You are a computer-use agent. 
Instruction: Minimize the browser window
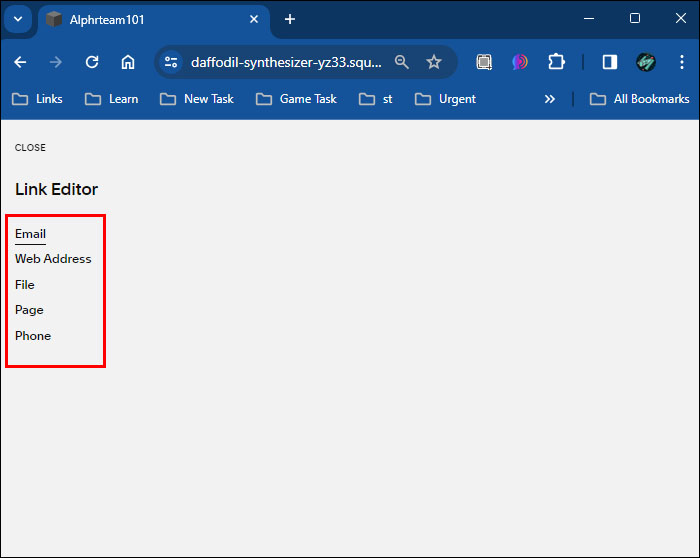pos(589,19)
